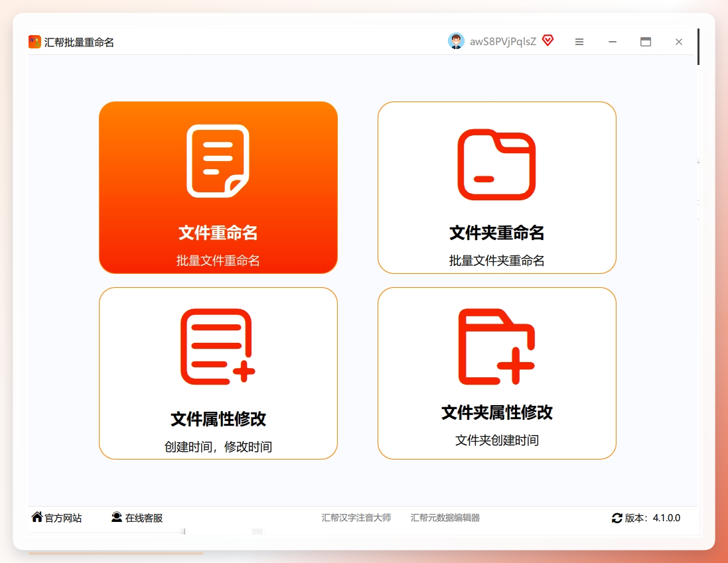This screenshot has width=728, height=563.
Task: Click the version text 版本：4.1.0.0
Action: 652,518
